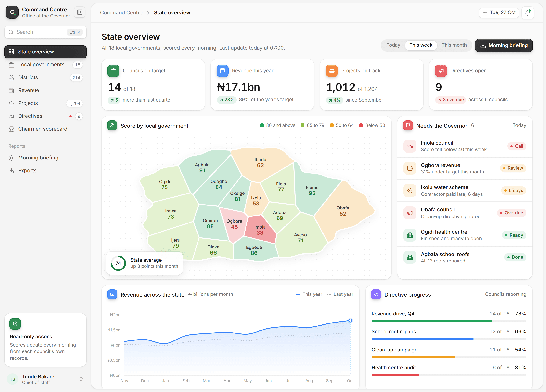Download the Morning briefing

click(x=504, y=45)
